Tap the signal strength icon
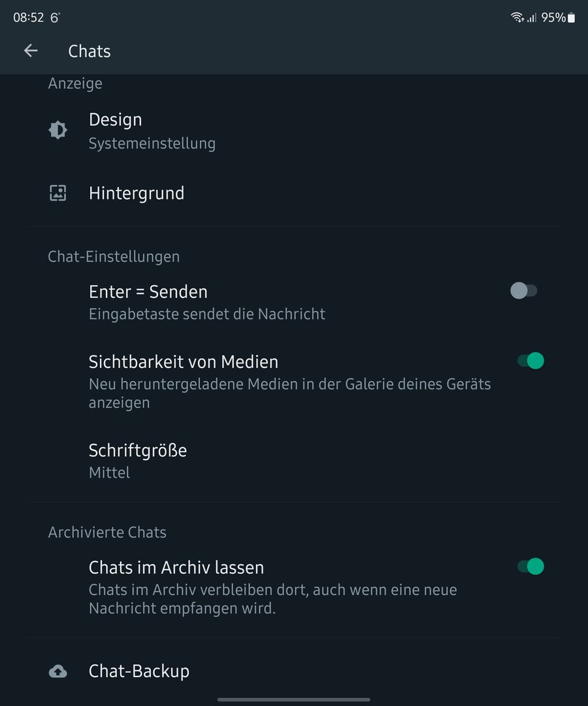The height and width of the screenshot is (706, 588). (x=532, y=18)
